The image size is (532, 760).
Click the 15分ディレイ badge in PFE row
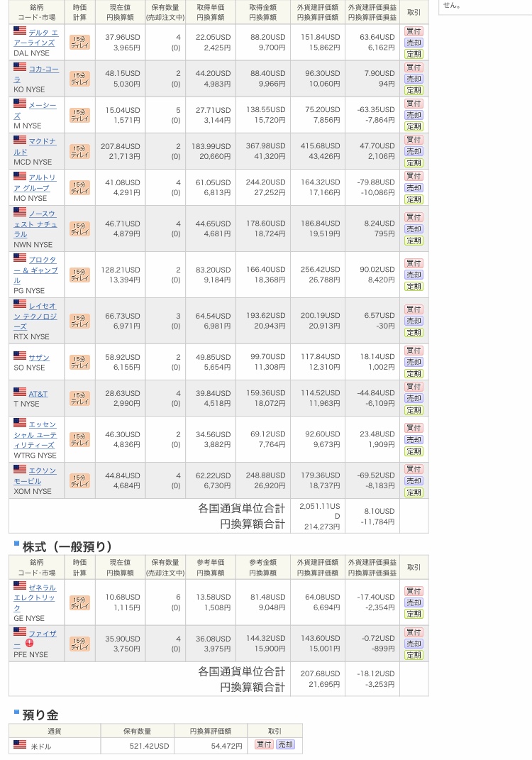tap(80, 644)
